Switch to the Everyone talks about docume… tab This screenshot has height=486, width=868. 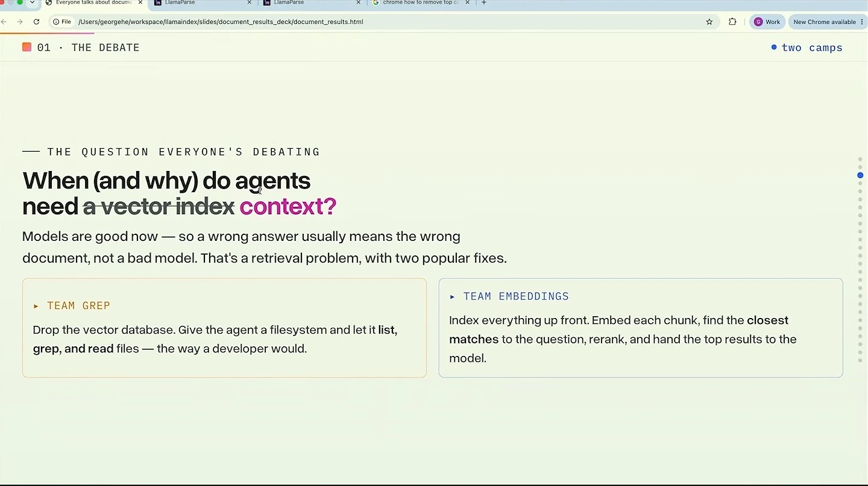tap(93, 3)
